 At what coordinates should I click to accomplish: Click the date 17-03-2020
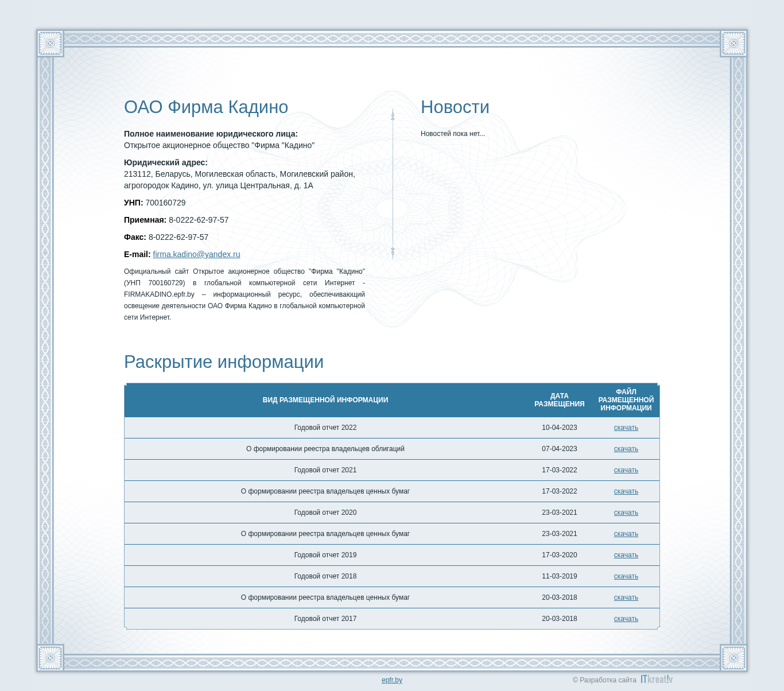[x=560, y=555]
